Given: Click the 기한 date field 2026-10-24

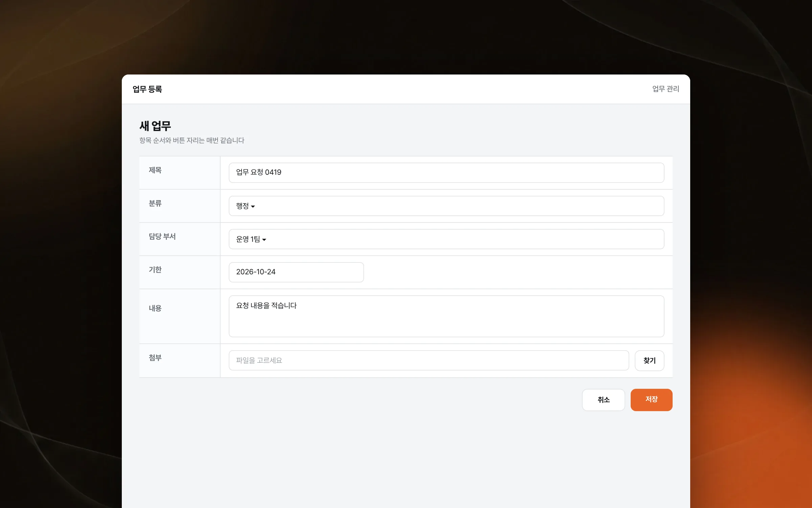Looking at the screenshot, I should pos(296,272).
